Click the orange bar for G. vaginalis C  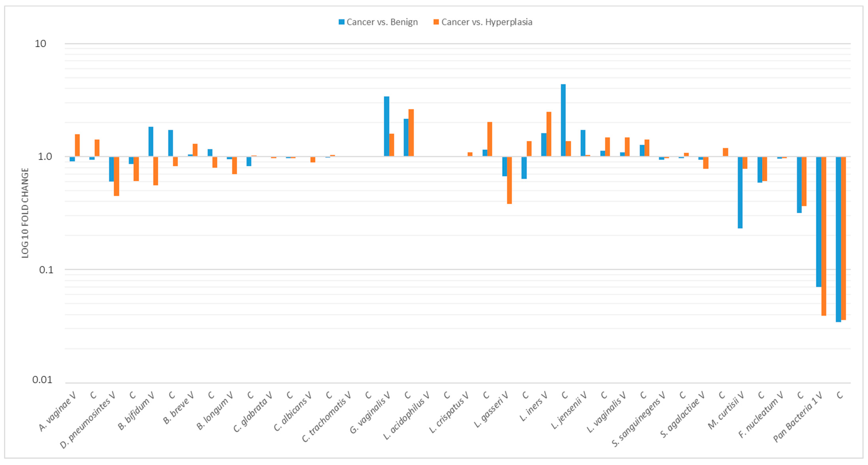[x=411, y=132]
